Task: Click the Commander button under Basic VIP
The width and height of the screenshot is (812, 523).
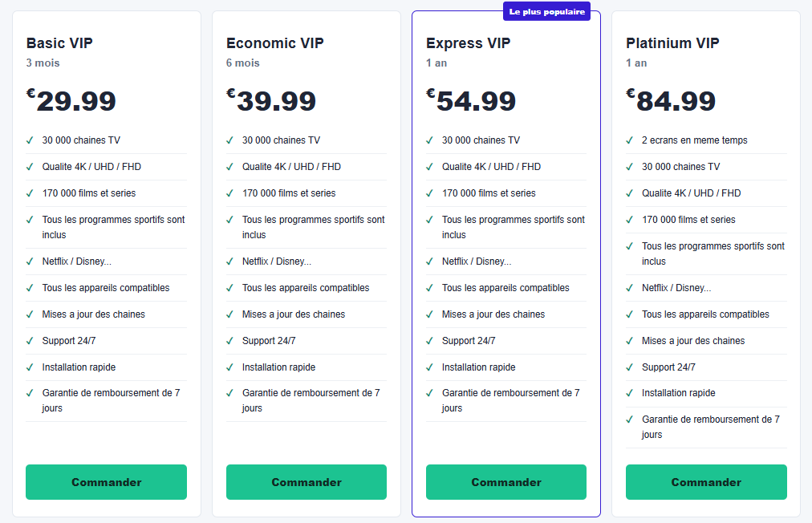Action: pyautogui.click(x=106, y=482)
